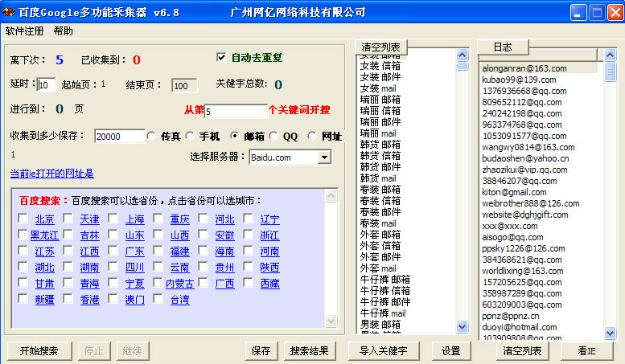
Task: Open the Baidu.com server dropdown
Action: tap(324, 157)
